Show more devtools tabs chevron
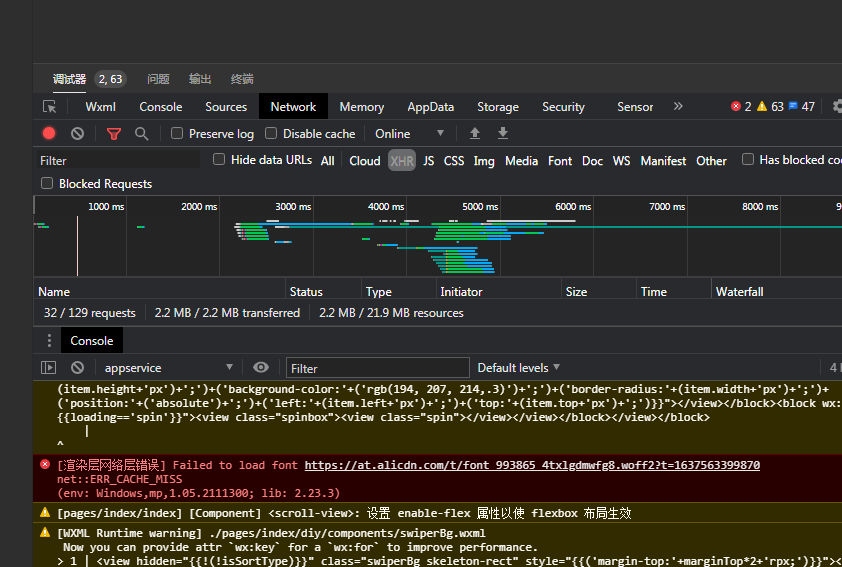842x567 pixels. pyautogui.click(x=678, y=106)
